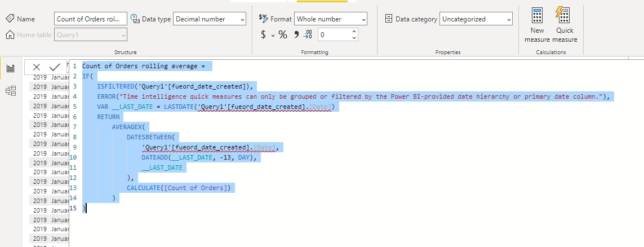Screen dimensions: 644x247
Task: Click the Data category icon
Action: [389, 19]
